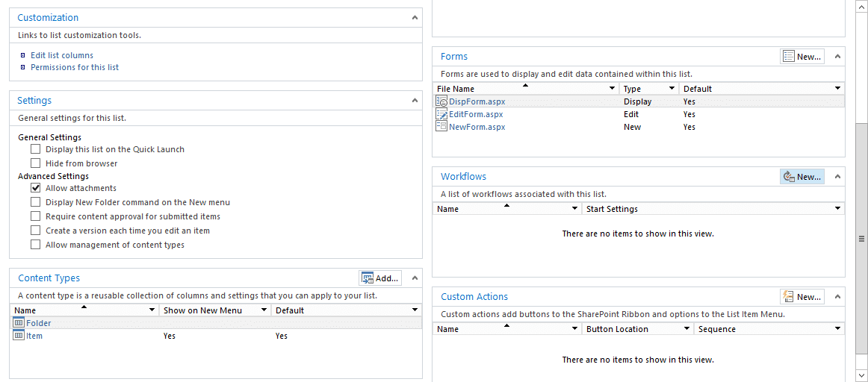Enable Display this list on Quick Launch
Viewport: 868px width, 382px height.
(x=35, y=149)
